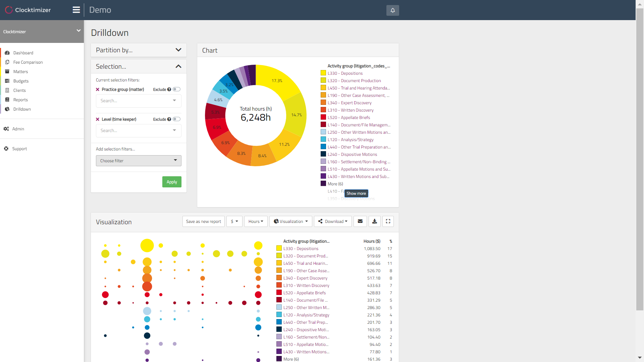Click the green Apply button
The height and width of the screenshot is (362, 644).
coord(172,182)
